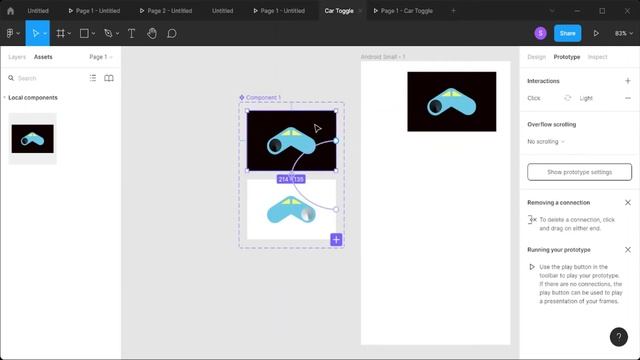
Task: Add a new interaction with plus icon
Action: pos(628,81)
